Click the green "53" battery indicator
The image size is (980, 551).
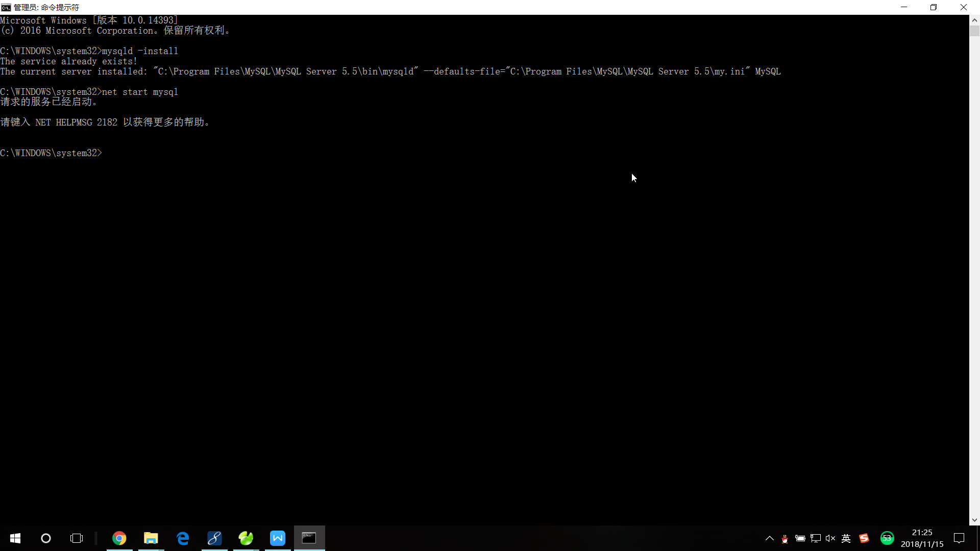[888, 538]
